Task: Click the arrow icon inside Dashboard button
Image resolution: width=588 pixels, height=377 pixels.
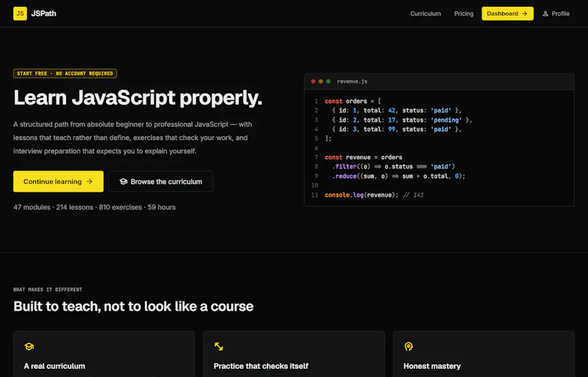Action: click(x=525, y=13)
